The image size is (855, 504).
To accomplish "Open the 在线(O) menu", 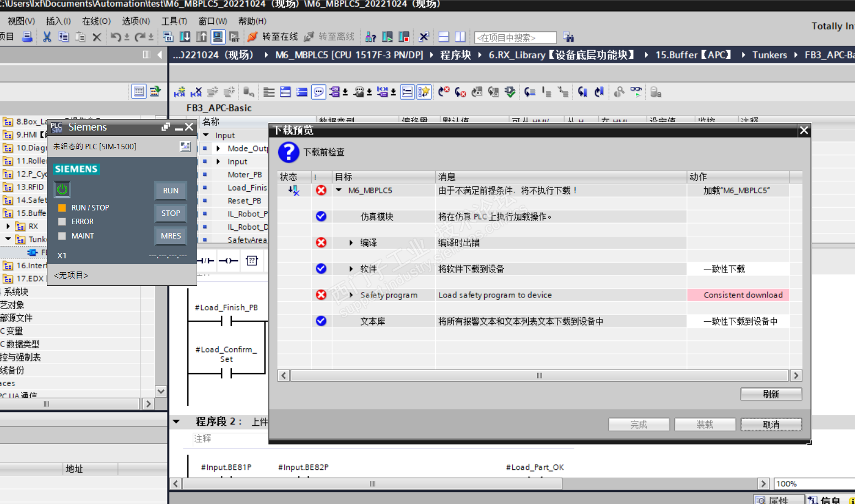I will 96,21.
